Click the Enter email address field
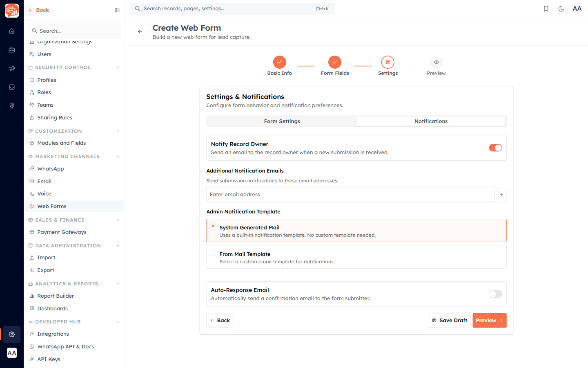This screenshot has height=368, width=588. click(x=350, y=195)
